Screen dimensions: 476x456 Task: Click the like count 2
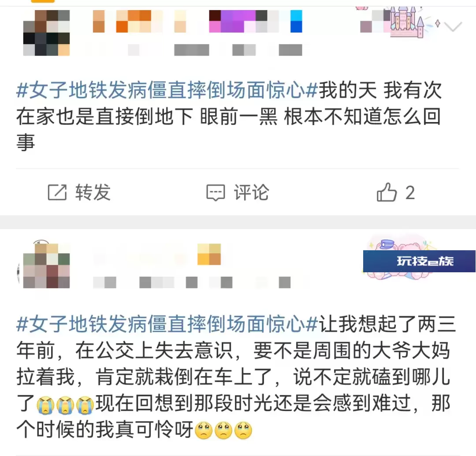(x=410, y=193)
